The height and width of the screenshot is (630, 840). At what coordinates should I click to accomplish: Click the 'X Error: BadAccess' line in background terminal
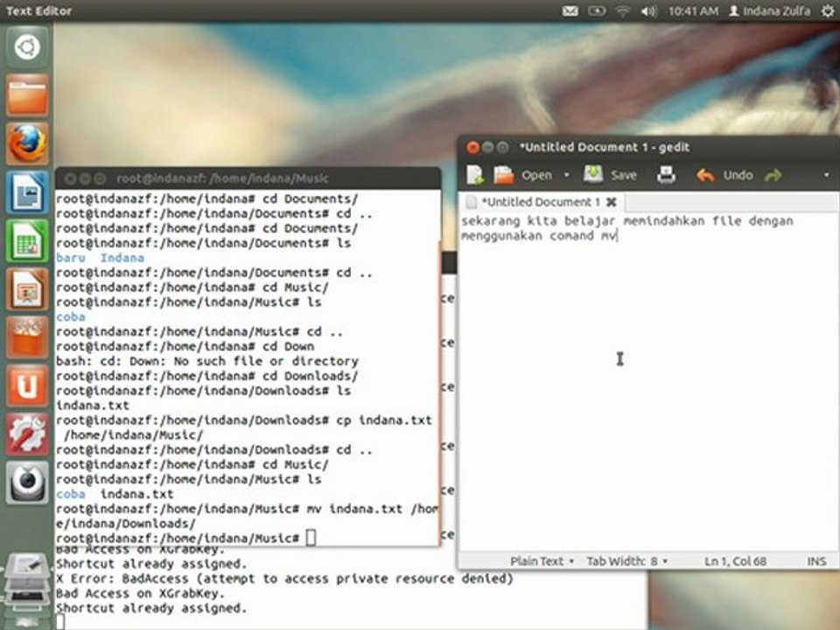[x=284, y=578]
